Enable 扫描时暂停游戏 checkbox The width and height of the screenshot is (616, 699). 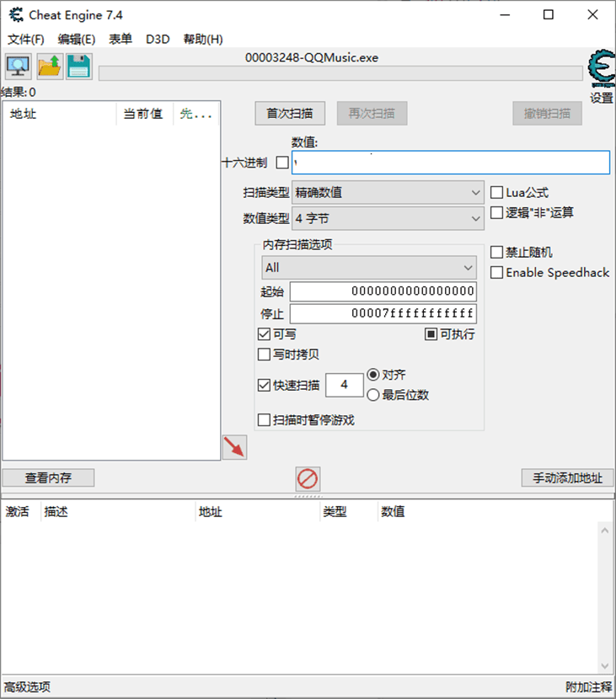coord(264,420)
